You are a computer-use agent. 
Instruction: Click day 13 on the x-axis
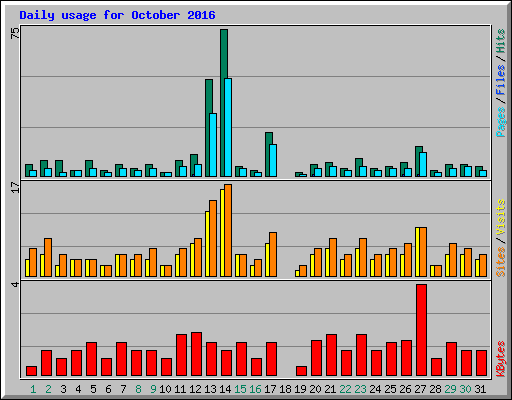(x=210, y=389)
